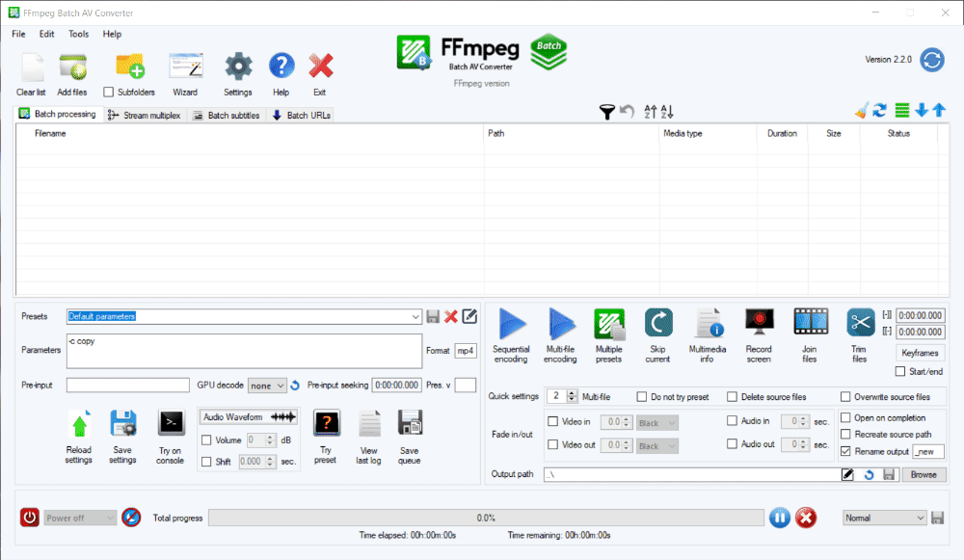This screenshot has width=964, height=560.
Task: Enable Audio out fade checkbox
Action: pyautogui.click(x=733, y=443)
